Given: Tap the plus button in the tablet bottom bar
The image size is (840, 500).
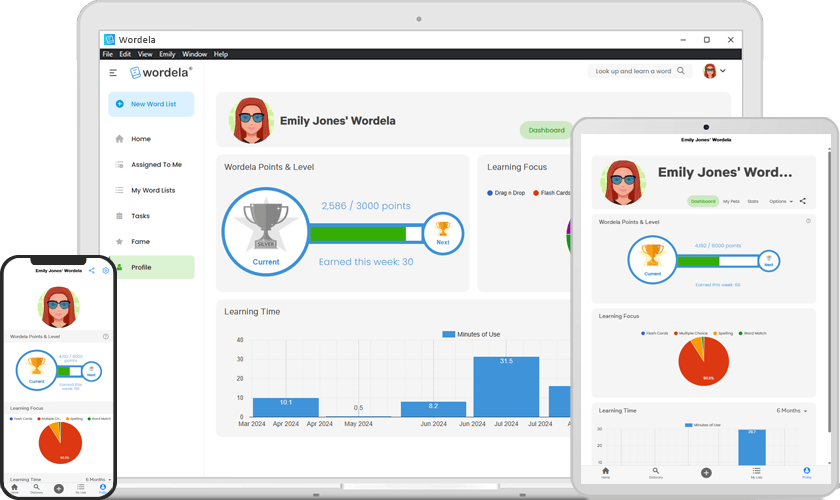Looking at the screenshot, I should [x=706, y=473].
